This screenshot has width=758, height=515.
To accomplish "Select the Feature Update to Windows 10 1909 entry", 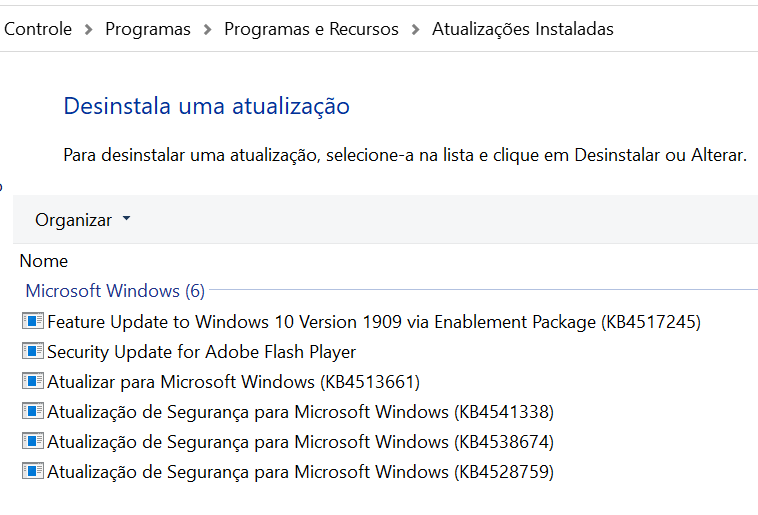I will tap(374, 321).
